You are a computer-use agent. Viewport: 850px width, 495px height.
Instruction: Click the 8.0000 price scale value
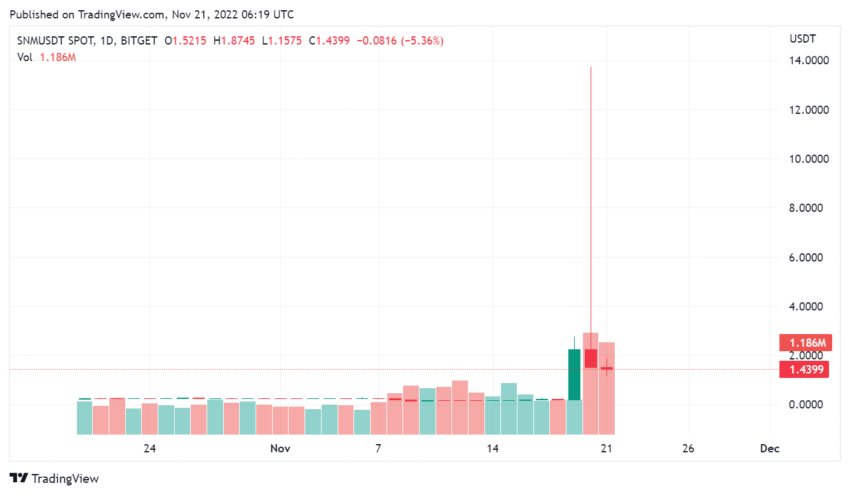(806, 208)
